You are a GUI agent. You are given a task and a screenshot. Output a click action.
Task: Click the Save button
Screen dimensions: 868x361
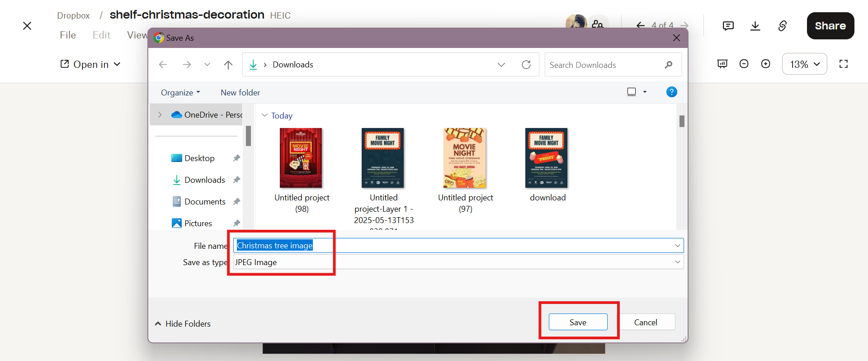578,322
